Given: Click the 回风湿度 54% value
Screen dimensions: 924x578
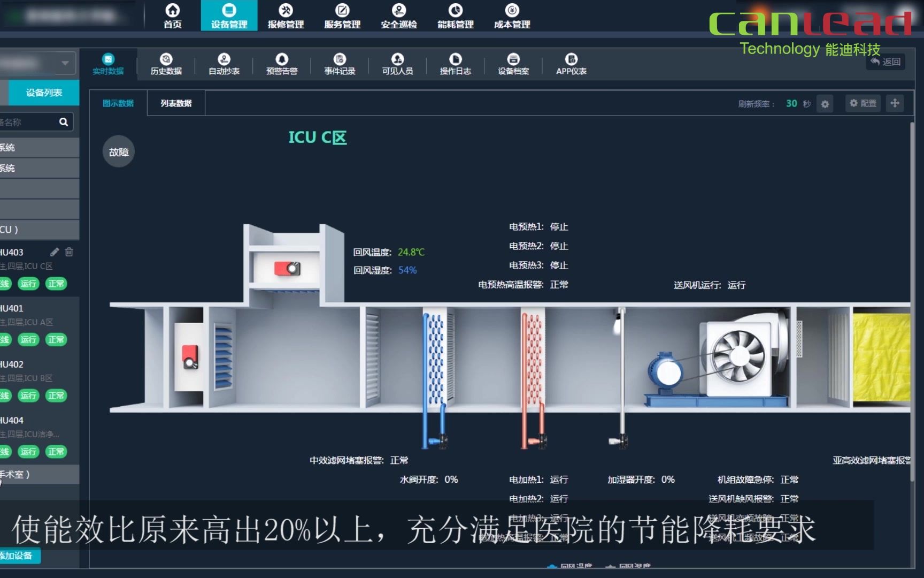Looking at the screenshot, I should click(407, 270).
